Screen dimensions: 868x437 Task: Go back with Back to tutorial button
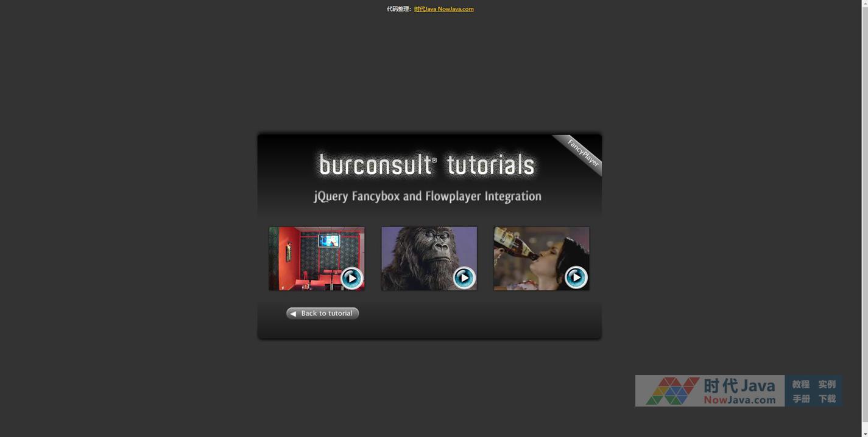[323, 313]
